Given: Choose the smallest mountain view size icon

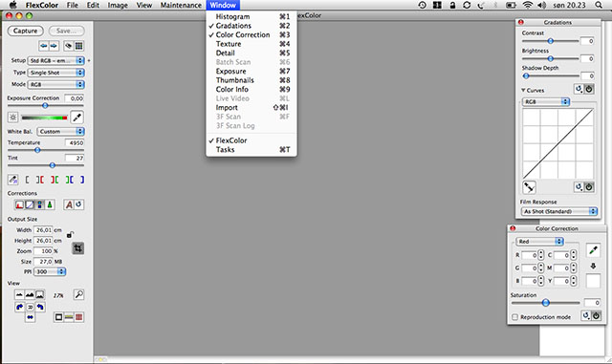Looking at the screenshot, I should click(19, 294).
